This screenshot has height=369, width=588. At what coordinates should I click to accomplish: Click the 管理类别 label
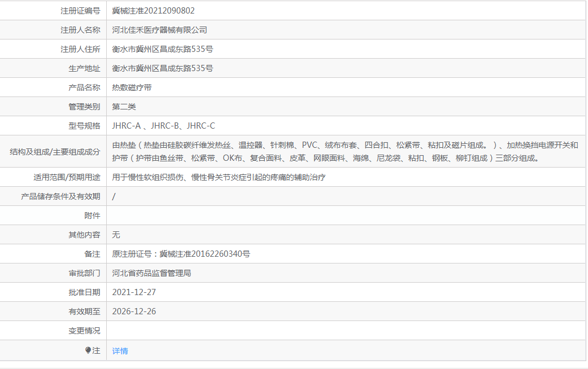pyautogui.click(x=84, y=107)
